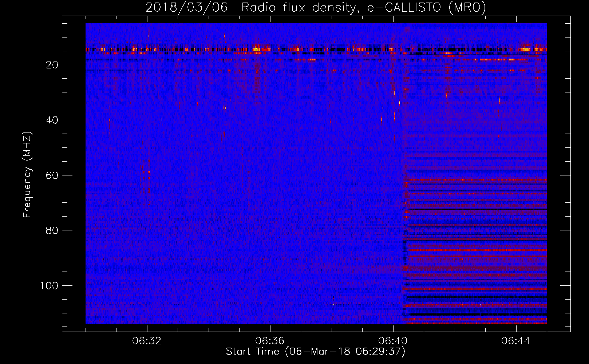Click the 80 MHz frequency tick label
Image resolution: width=589 pixels, height=364 pixels.
coord(52,230)
